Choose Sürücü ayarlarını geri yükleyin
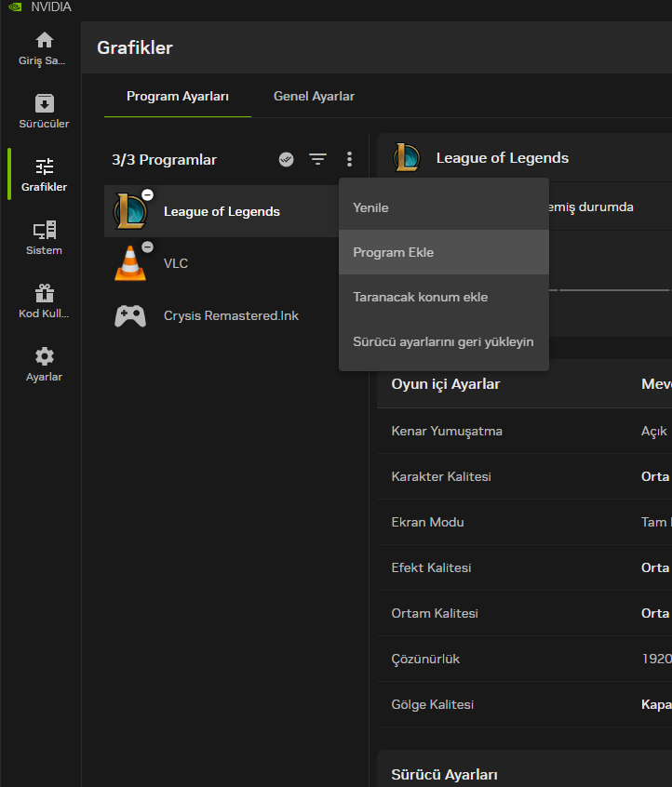672x787 pixels. coord(444,341)
